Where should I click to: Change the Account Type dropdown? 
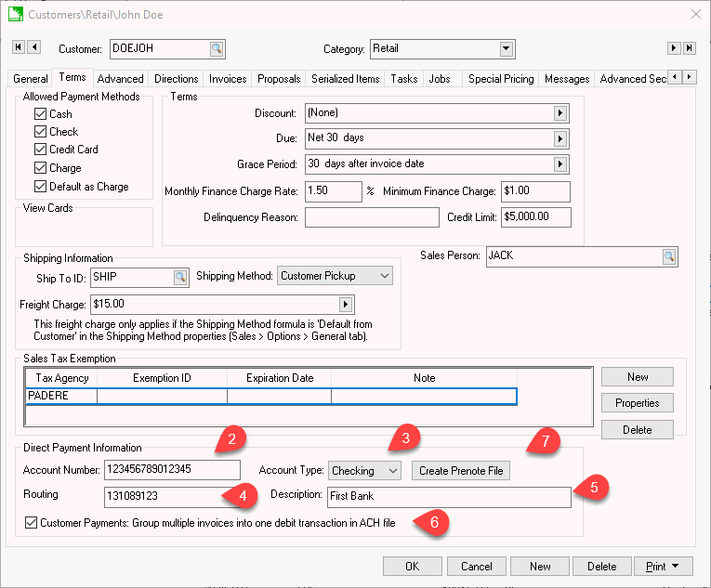[x=393, y=471]
